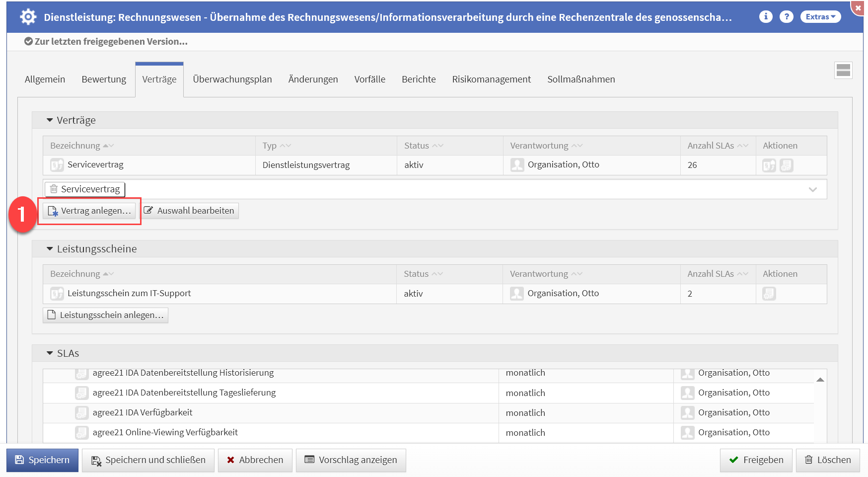This screenshot has width=868, height=477.
Task: Collapse the SLAs section
Action: point(50,353)
